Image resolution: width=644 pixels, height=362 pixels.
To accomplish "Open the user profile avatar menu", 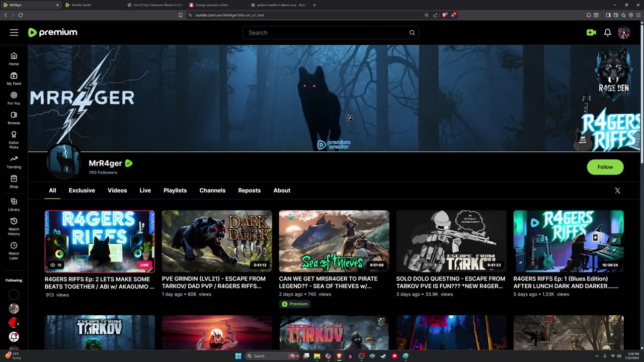I will pos(624,33).
